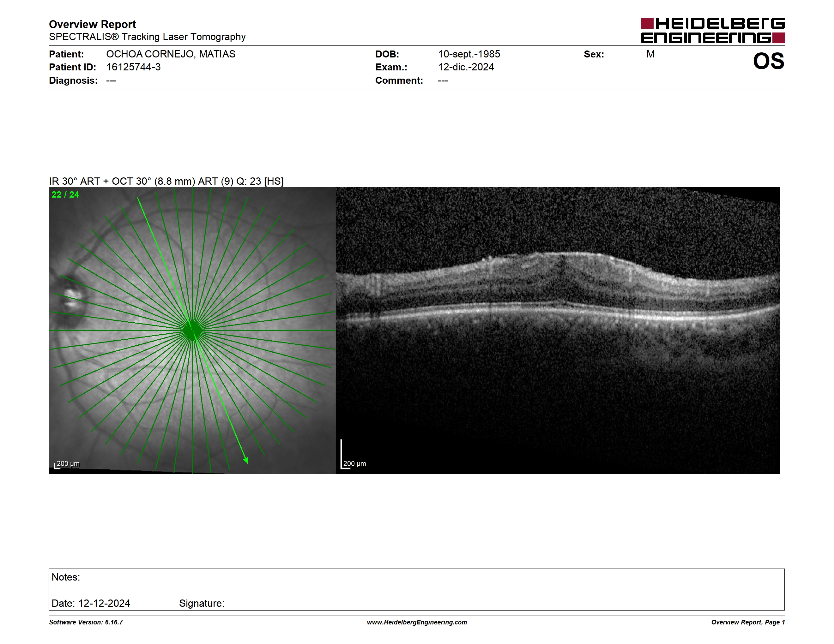Screen dimensions: 834x644
Task: Click the Notes field box
Action: coord(417,589)
